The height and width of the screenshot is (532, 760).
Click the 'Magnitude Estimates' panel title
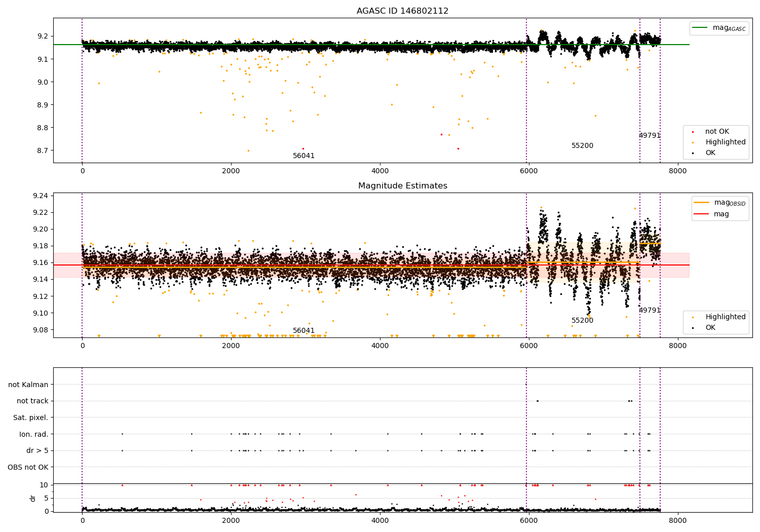tap(402, 186)
